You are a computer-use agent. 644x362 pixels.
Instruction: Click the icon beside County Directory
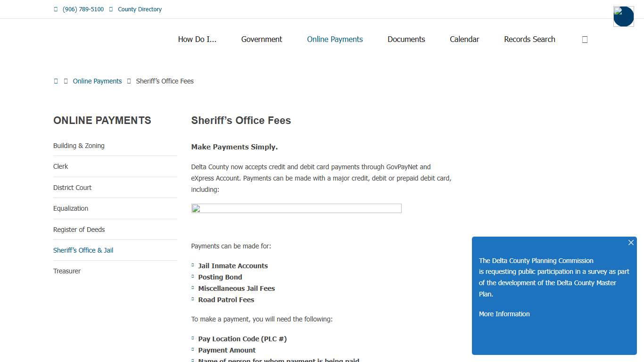[110, 9]
